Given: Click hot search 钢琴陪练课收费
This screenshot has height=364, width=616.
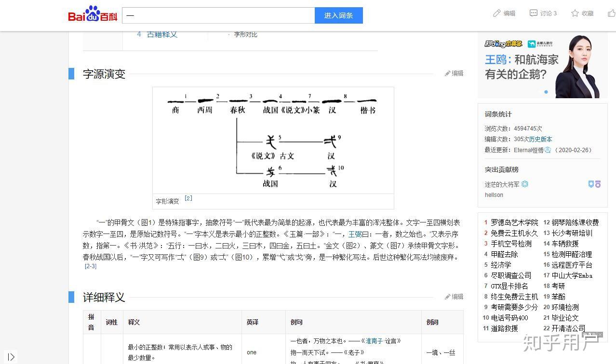Looking at the screenshot, I should click(575, 222).
